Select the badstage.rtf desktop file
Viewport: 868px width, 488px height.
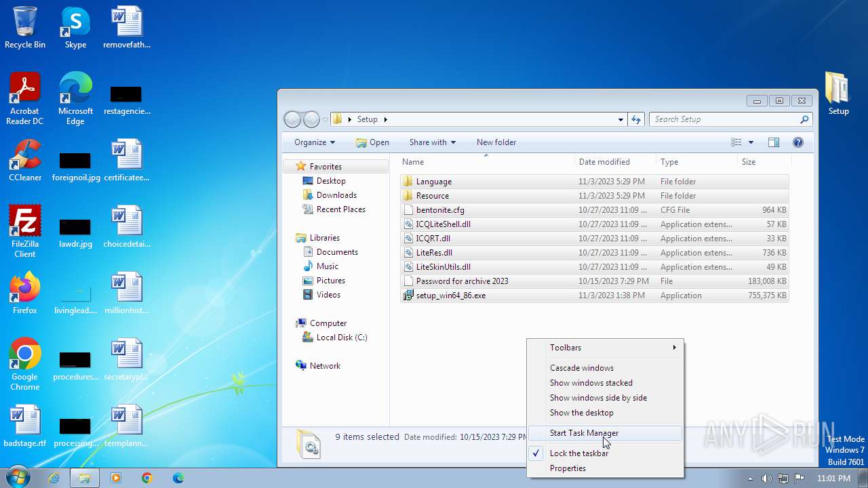coord(25,426)
